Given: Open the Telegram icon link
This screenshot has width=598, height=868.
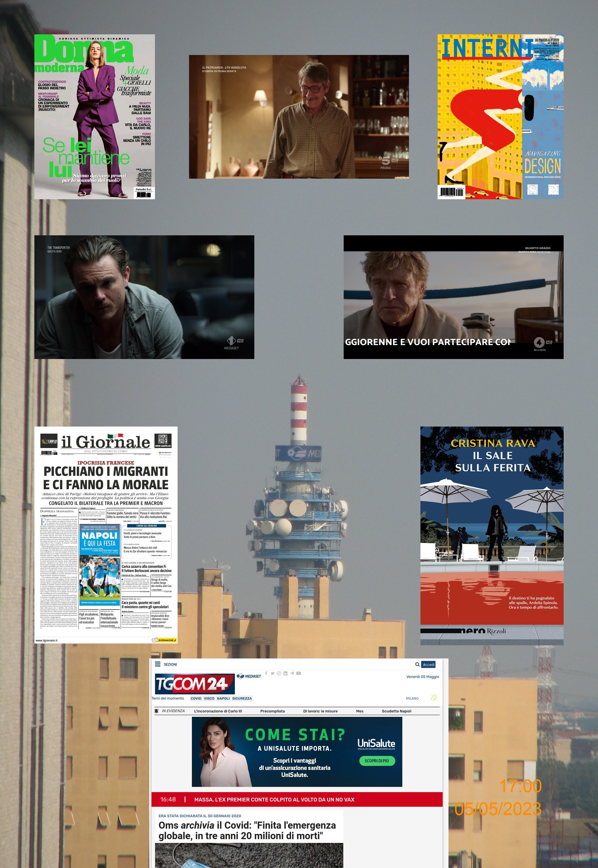Looking at the screenshot, I should pyautogui.click(x=292, y=673).
